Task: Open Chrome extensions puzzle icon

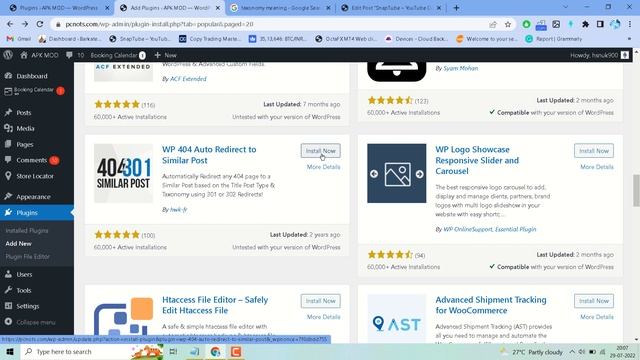Action: click(x=585, y=24)
